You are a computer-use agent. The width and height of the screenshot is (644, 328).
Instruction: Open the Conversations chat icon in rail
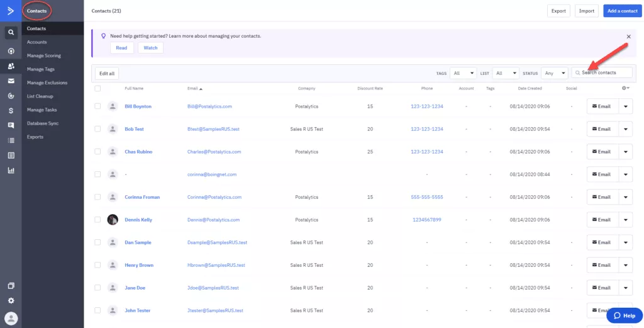tap(11, 125)
